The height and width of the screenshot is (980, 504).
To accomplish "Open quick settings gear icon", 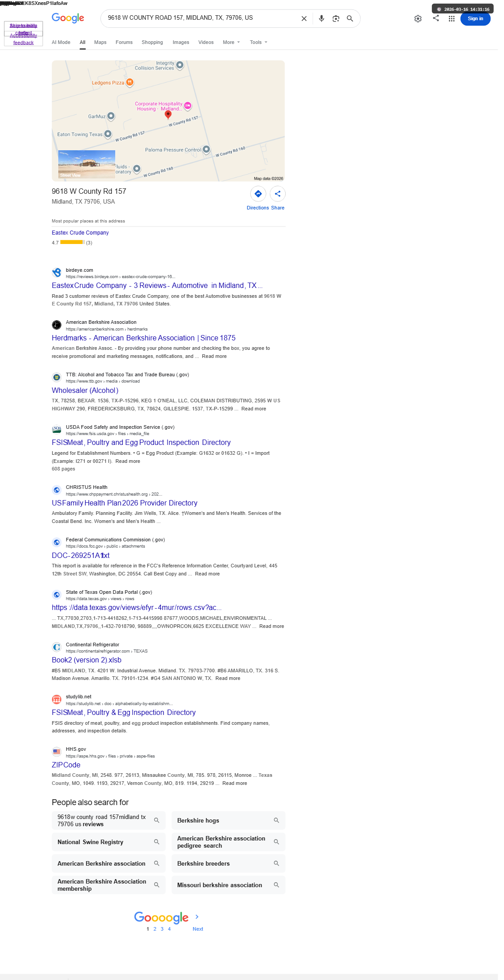I will coord(418,18).
